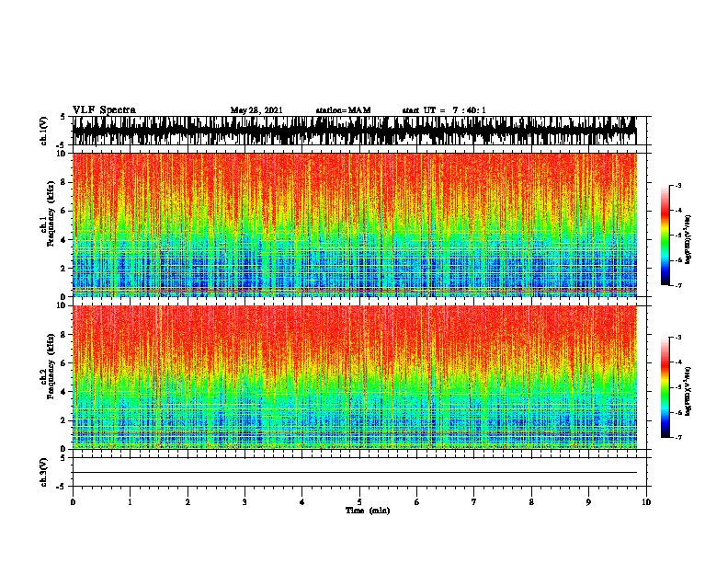Click the flat ch.3 voltage trace line
The width and height of the screenshot is (728, 563).
tap(355, 473)
